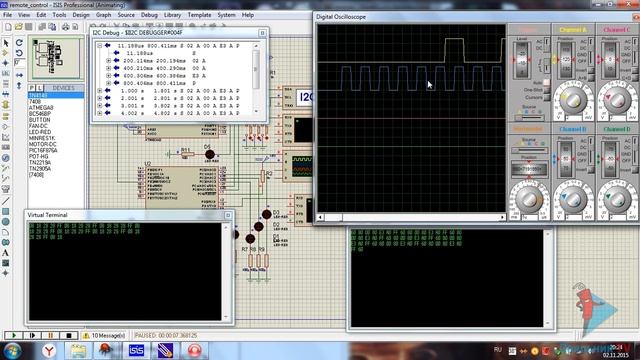
Task: Select the 2D symbols mode tool
Action: click(6, 263)
